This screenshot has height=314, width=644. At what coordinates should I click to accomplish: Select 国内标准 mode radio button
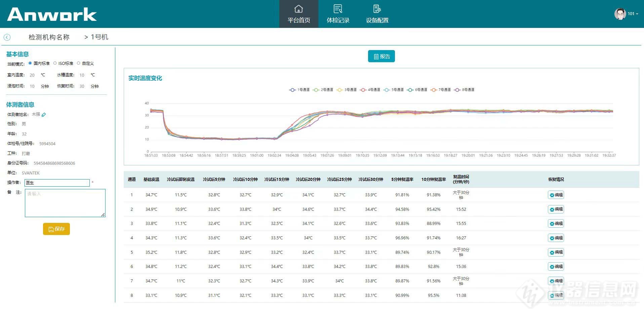click(x=30, y=63)
